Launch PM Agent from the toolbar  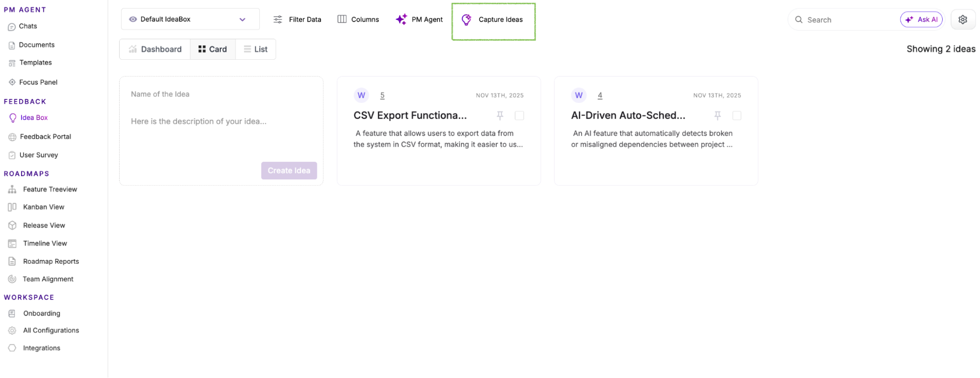click(x=419, y=20)
